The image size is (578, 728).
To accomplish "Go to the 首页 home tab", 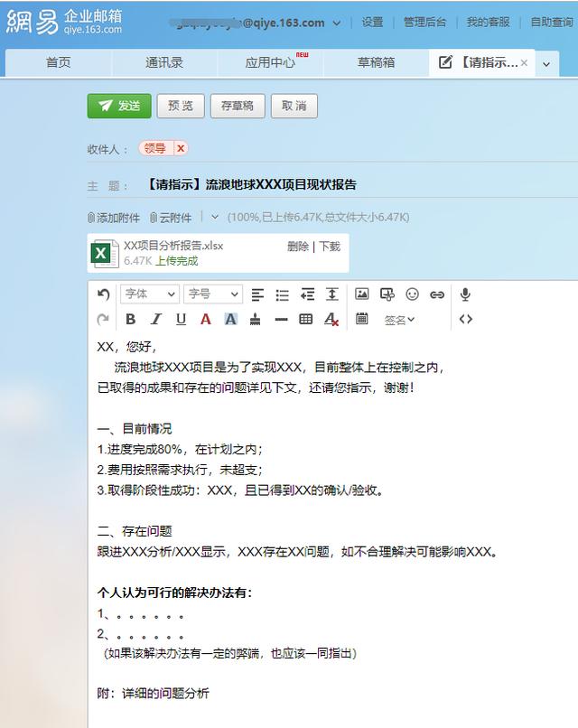I will pos(59,62).
